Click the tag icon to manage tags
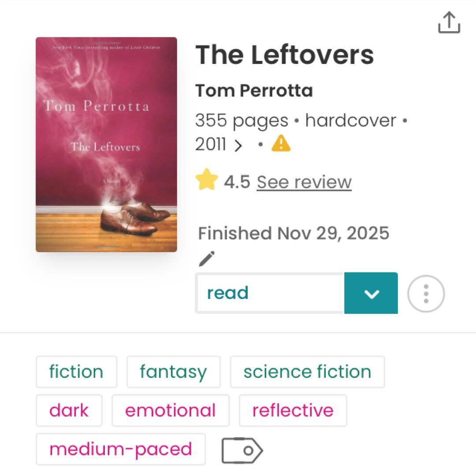Viewport: 476px width, 476px height. [242, 450]
